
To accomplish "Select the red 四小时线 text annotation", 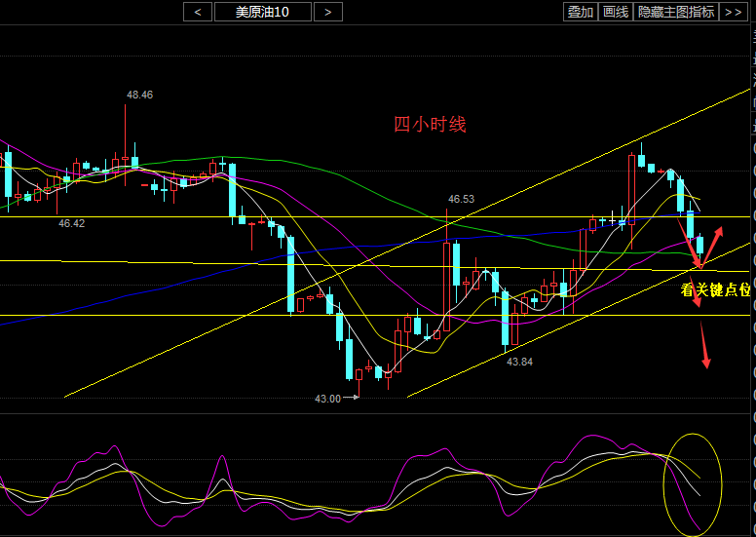I will coord(430,124).
